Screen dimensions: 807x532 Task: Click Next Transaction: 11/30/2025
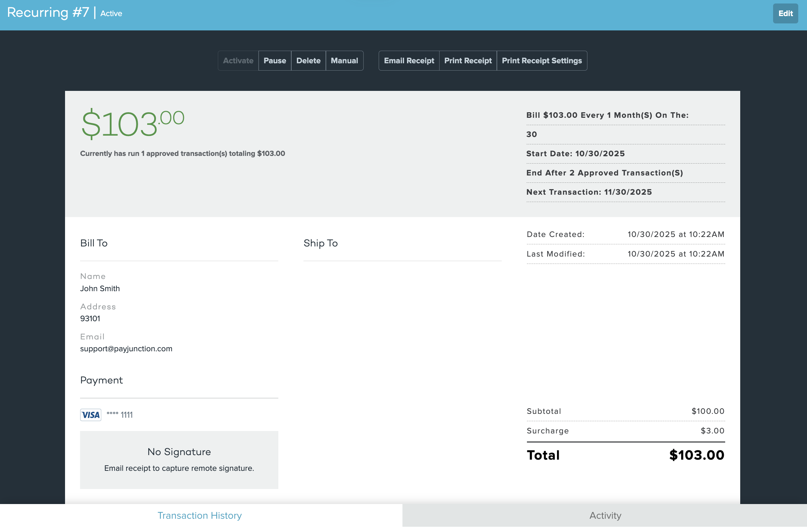(x=589, y=192)
